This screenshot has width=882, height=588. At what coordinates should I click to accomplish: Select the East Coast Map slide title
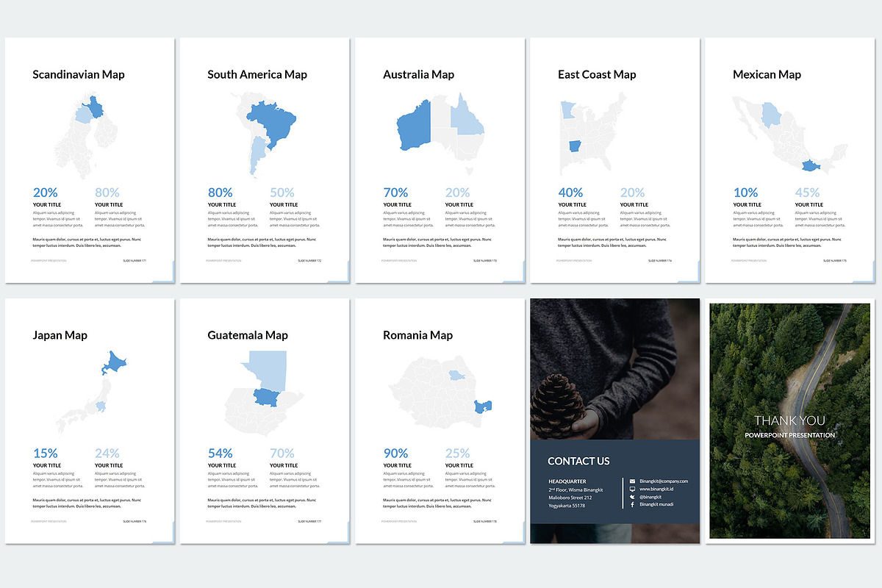coord(597,74)
